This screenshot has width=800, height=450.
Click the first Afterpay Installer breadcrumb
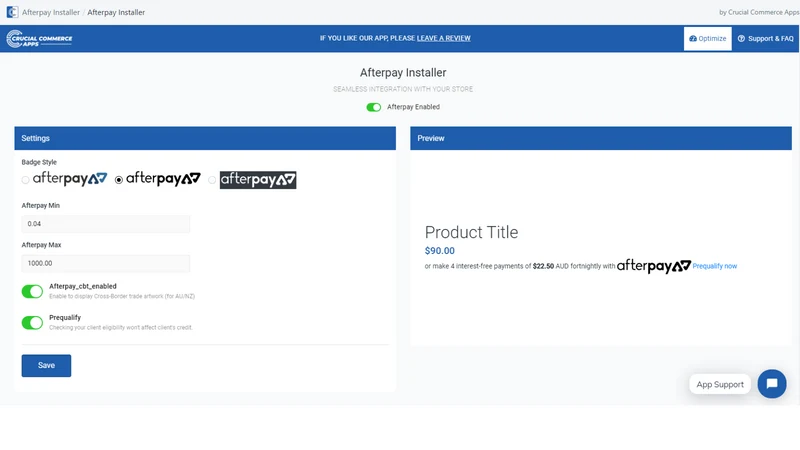point(51,12)
